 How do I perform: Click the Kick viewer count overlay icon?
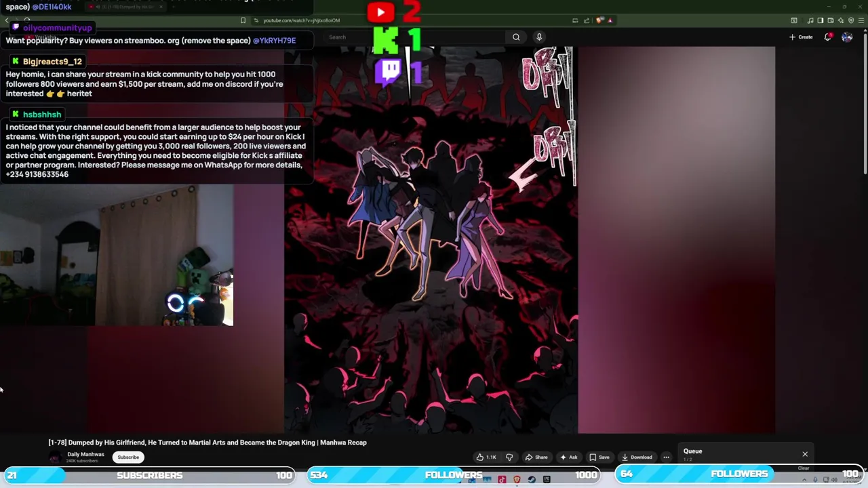pyautogui.click(x=386, y=41)
